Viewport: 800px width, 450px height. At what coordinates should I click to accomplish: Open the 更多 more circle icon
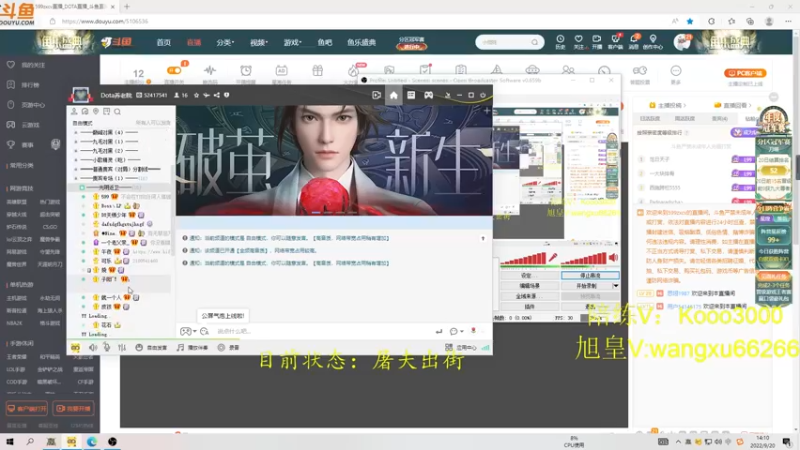click(676, 70)
